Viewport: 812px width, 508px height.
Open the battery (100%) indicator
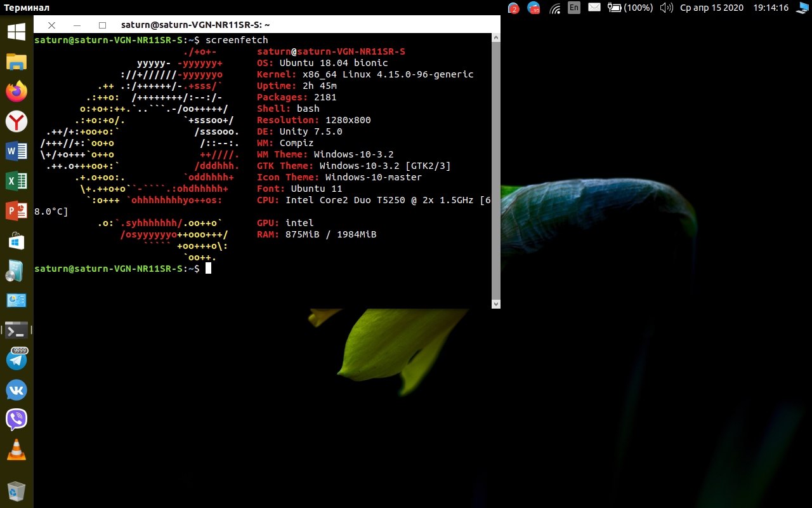tap(630, 8)
